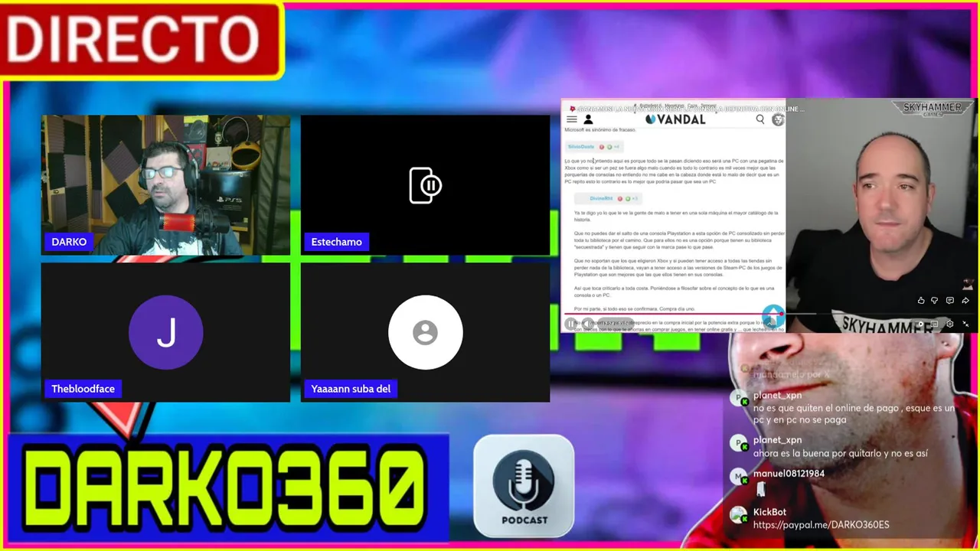Exit fullscreen on the video player

pos(965,324)
